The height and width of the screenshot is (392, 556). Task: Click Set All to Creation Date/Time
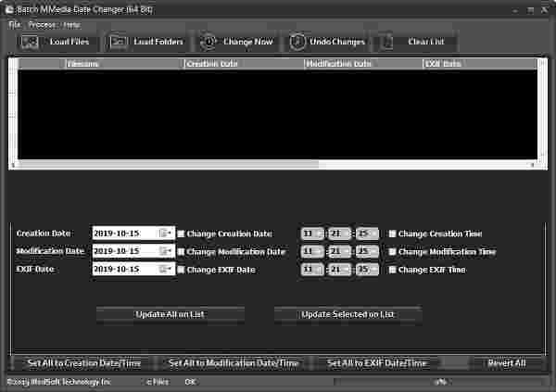click(x=84, y=363)
